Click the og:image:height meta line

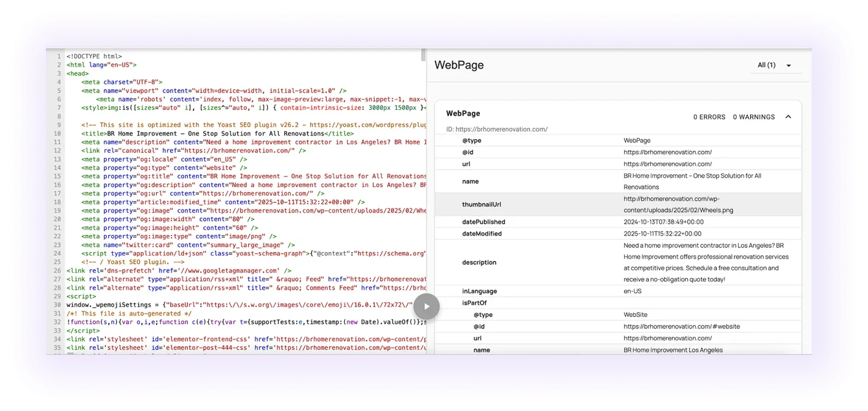point(170,228)
